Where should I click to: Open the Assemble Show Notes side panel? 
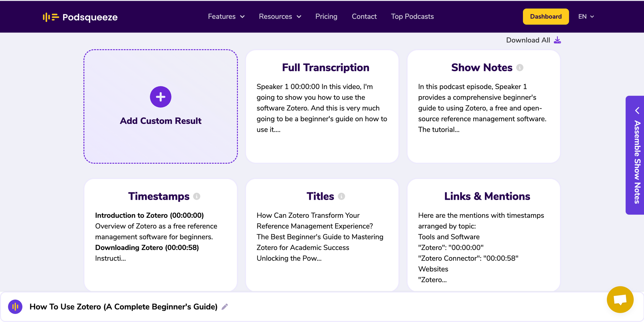pyautogui.click(x=635, y=155)
